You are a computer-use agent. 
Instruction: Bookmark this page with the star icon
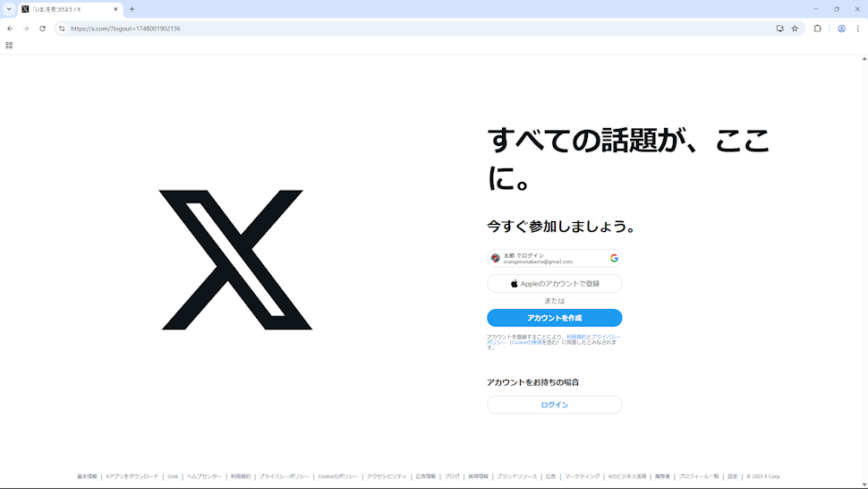[795, 29]
